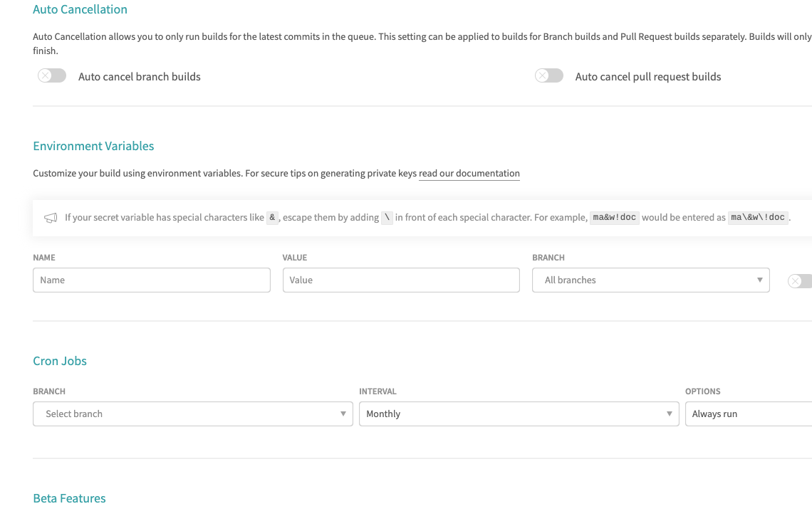Click the ma&w!doc example code snippet
The width and height of the screenshot is (812, 521).
[x=614, y=217]
